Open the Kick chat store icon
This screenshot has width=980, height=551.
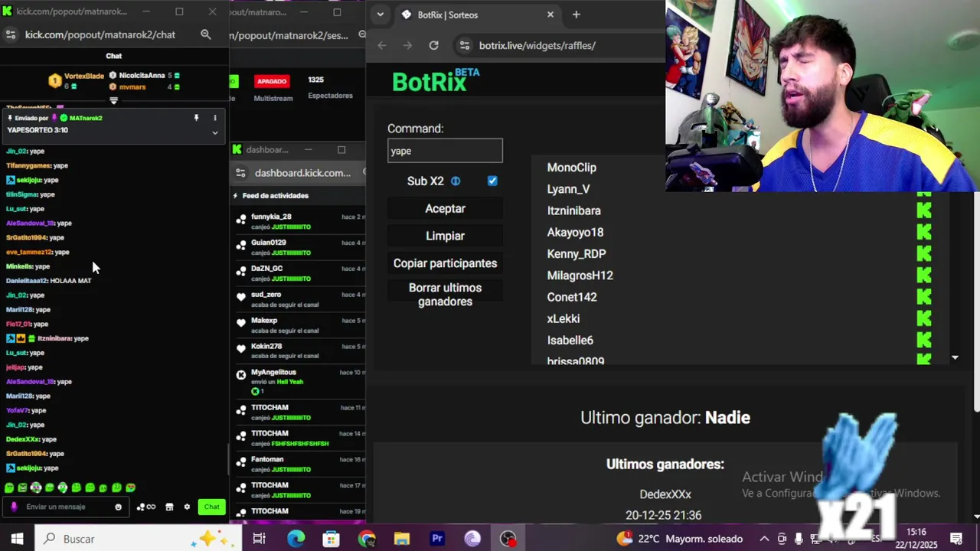coord(169,507)
